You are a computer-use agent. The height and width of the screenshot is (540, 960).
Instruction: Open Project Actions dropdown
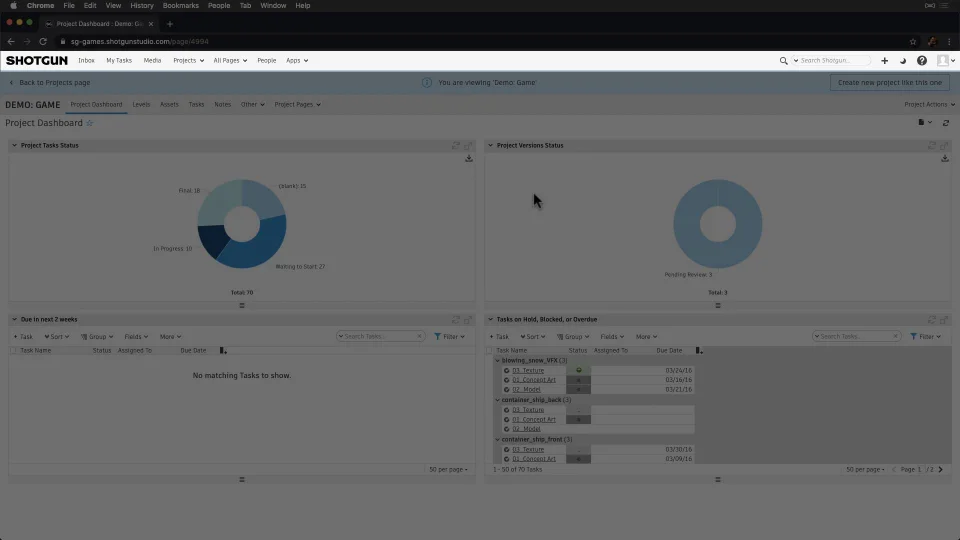click(x=929, y=105)
